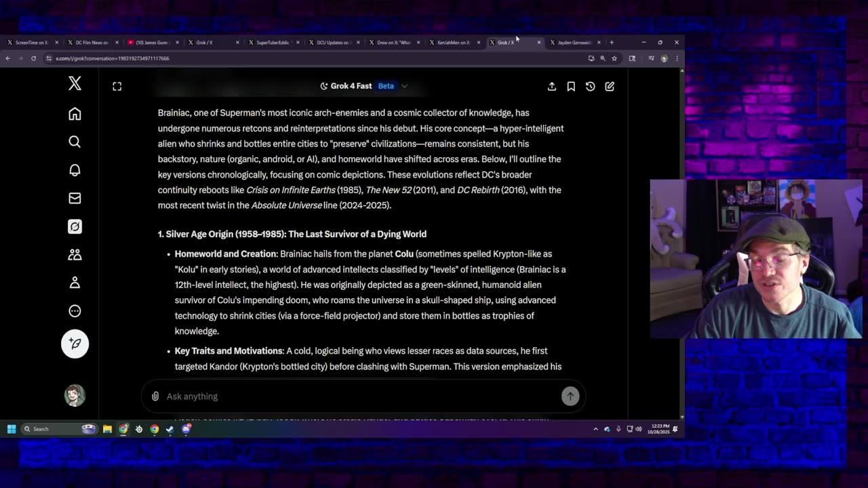Close the active Grok / X tab
The image size is (868, 488).
click(x=539, y=43)
